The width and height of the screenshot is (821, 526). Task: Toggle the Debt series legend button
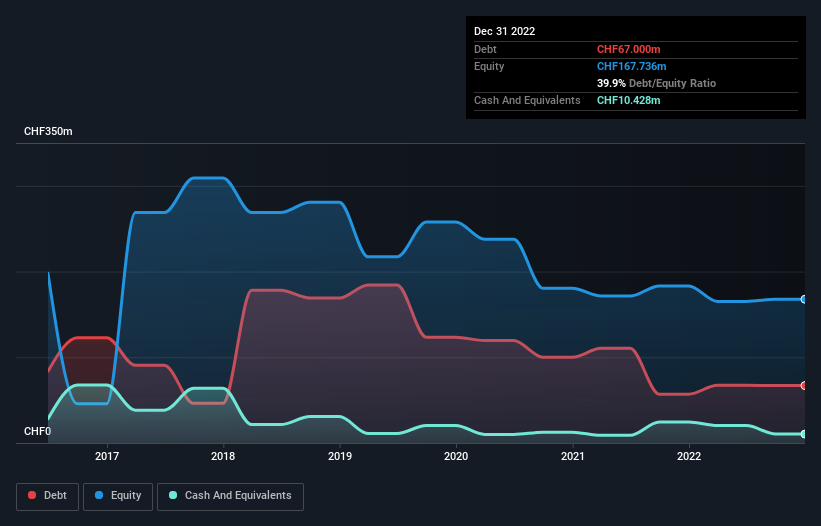point(48,497)
